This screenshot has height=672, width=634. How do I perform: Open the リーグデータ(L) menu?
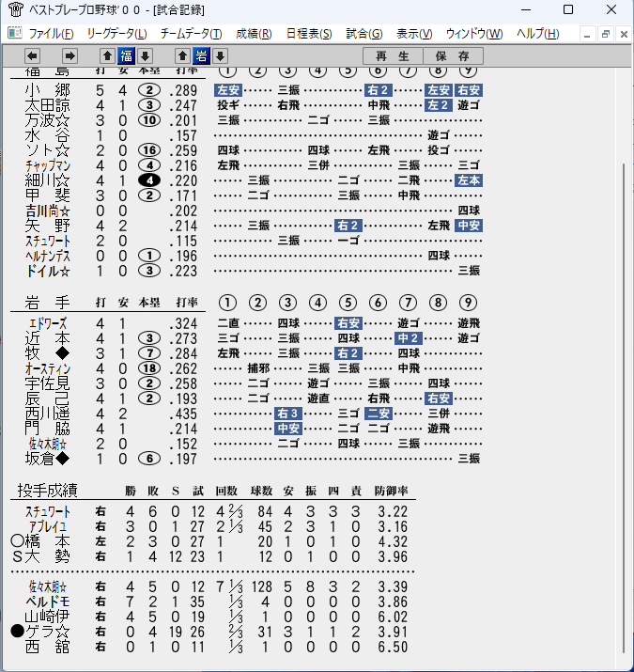coord(116,34)
